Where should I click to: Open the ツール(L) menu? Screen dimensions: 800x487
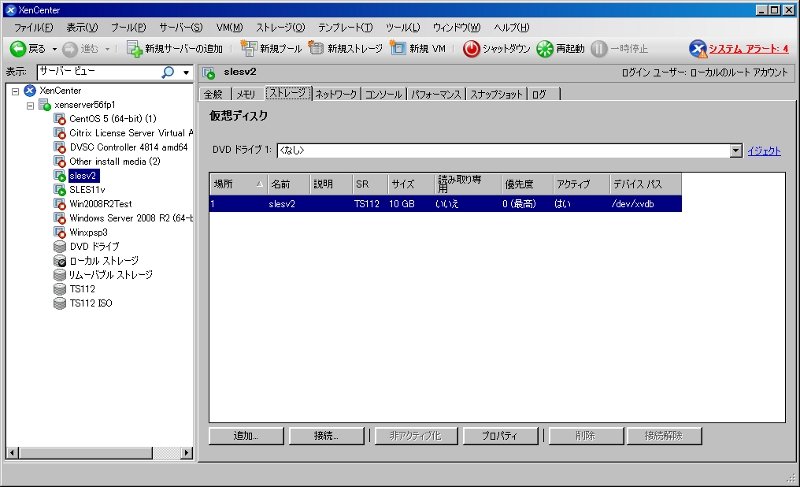pos(403,28)
